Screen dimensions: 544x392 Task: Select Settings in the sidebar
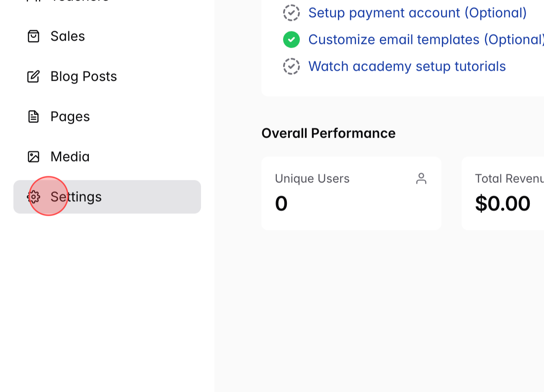(x=76, y=197)
